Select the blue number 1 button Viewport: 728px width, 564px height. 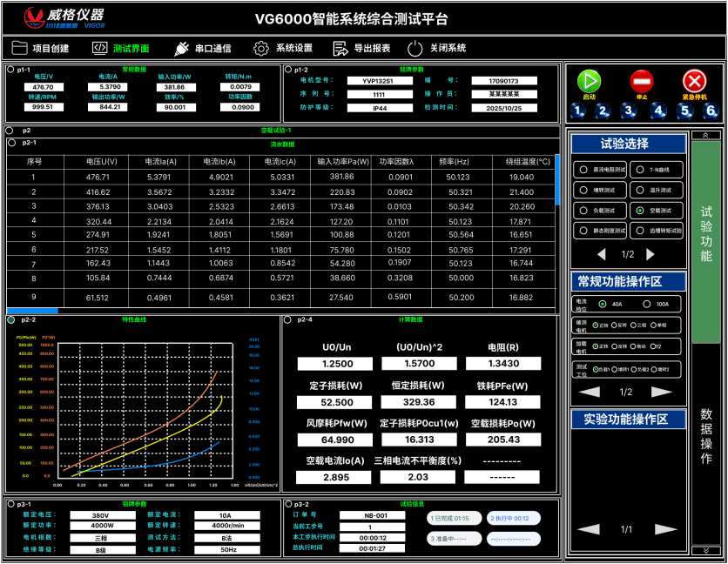point(577,111)
